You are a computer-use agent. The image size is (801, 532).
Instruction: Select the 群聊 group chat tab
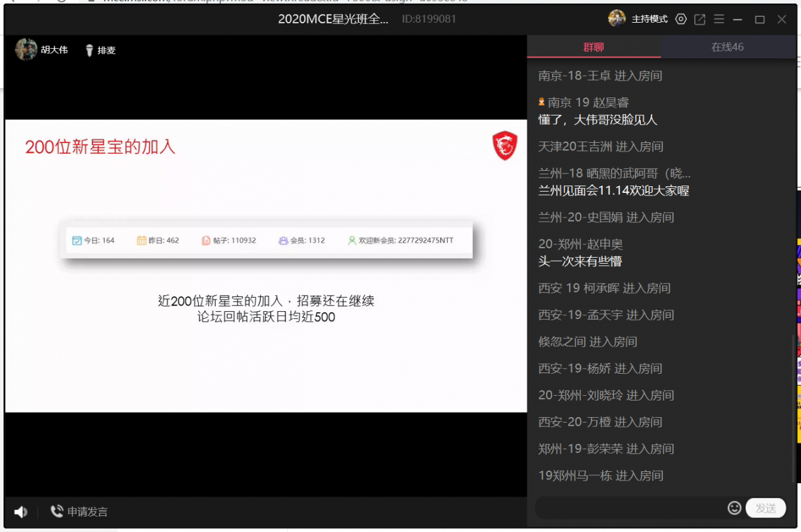coord(593,47)
